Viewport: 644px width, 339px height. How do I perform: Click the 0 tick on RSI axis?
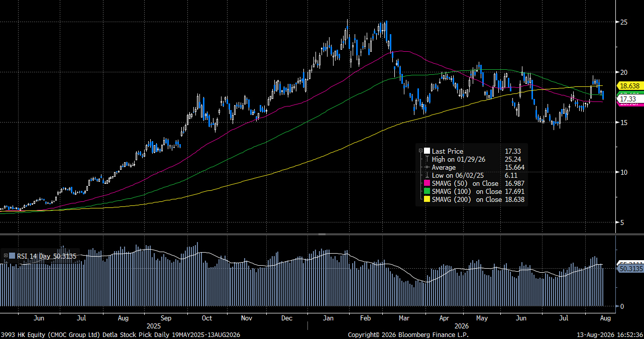623,306
